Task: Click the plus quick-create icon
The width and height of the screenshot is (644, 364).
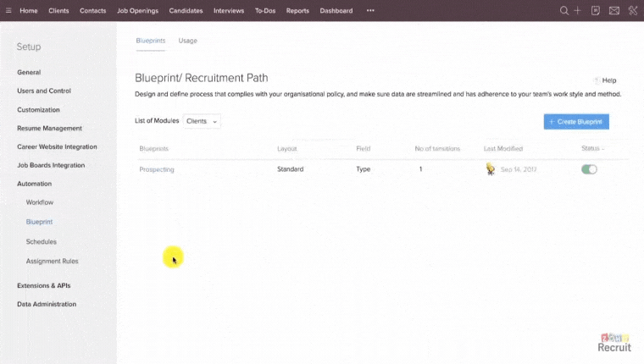Action: coord(577,11)
